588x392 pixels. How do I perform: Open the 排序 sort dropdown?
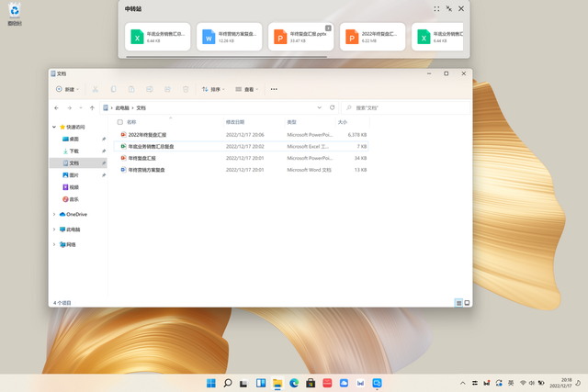click(213, 89)
